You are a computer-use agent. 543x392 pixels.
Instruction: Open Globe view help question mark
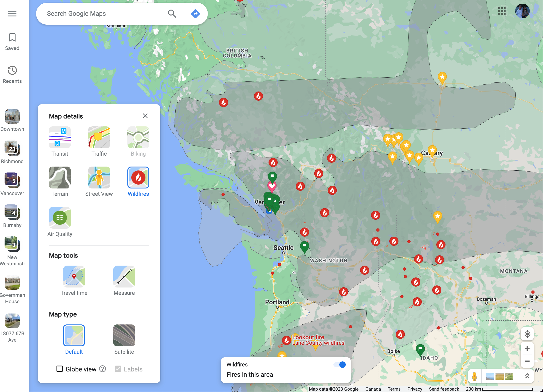103,369
